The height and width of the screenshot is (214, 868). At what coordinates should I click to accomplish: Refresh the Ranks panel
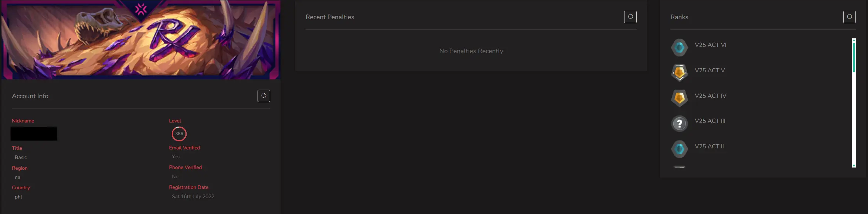(x=849, y=17)
